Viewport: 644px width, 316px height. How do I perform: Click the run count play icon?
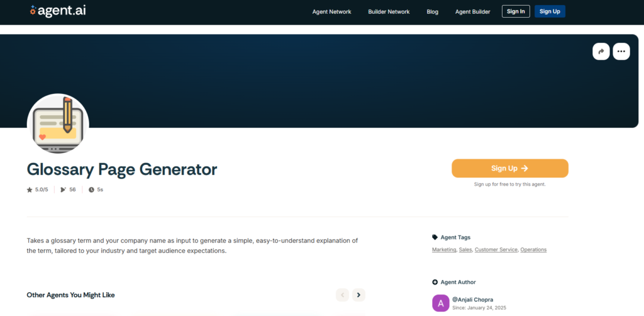[64, 189]
